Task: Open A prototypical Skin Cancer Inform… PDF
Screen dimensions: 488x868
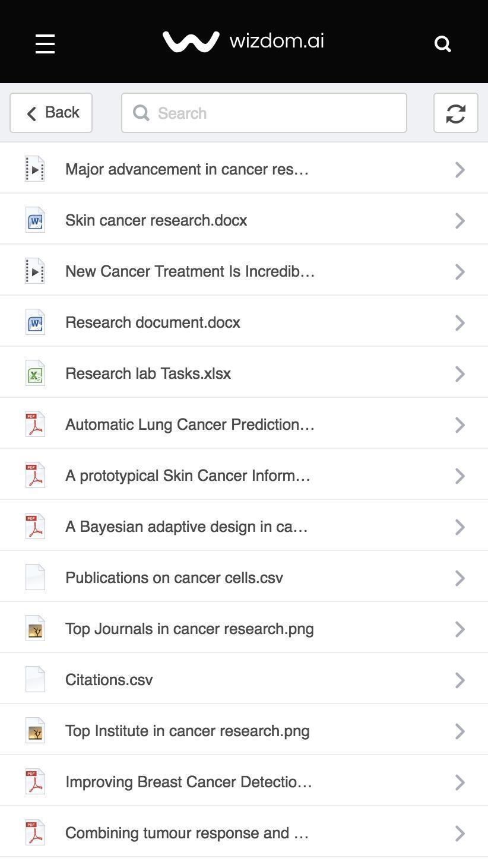Action: (x=188, y=476)
